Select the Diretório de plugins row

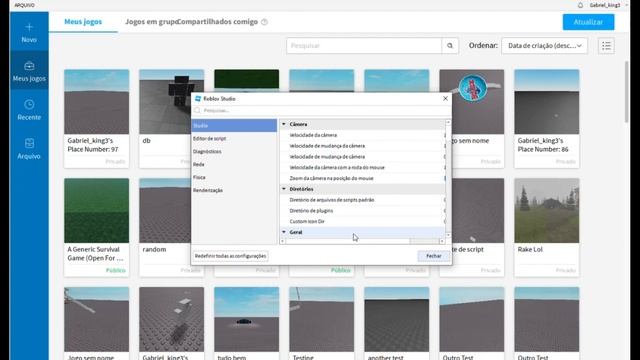[x=362, y=211]
